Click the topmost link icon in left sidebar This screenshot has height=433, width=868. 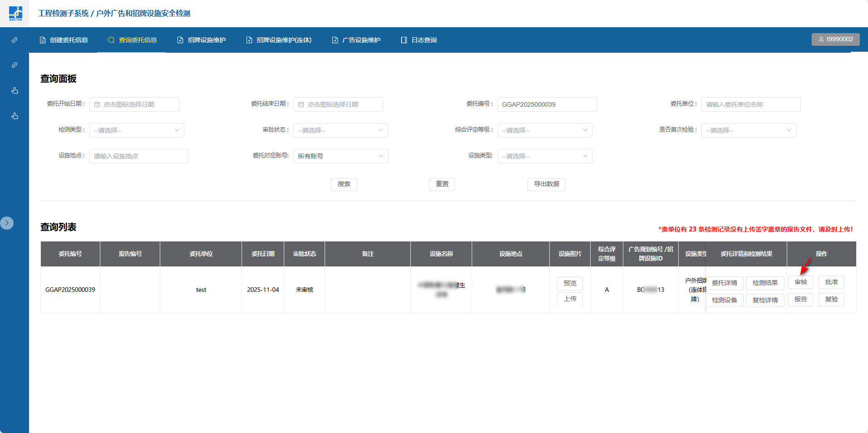point(15,40)
